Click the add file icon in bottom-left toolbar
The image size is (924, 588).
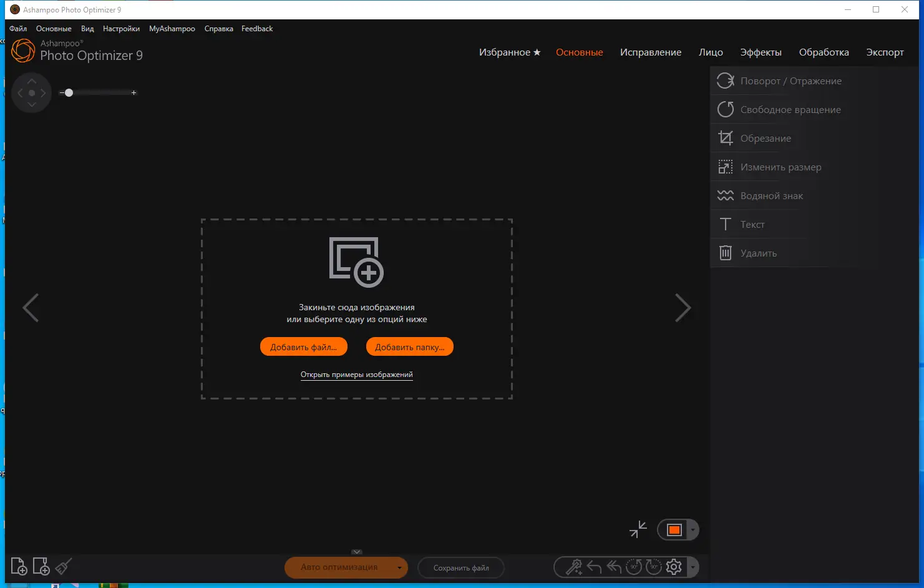[19, 566]
